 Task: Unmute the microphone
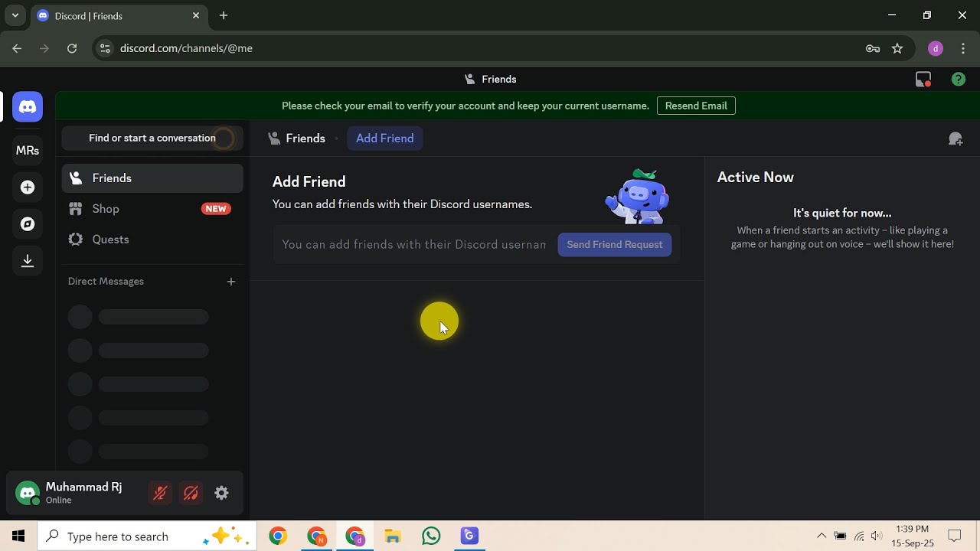(160, 494)
